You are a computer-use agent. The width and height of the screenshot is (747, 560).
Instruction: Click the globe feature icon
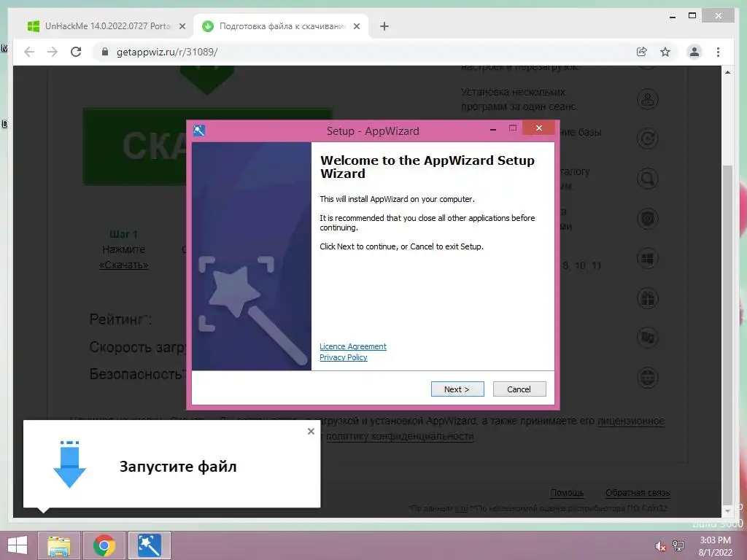(648, 378)
